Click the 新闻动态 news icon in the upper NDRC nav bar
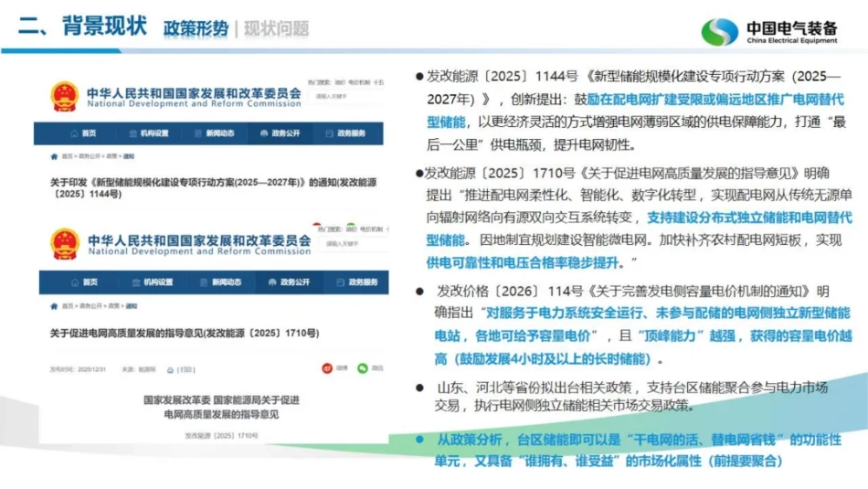 coord(198,133)
